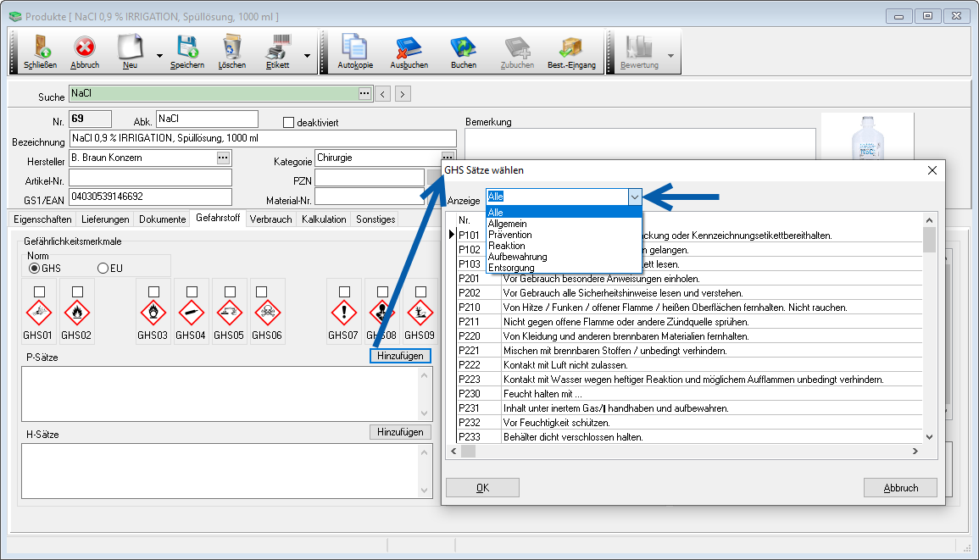
Task: Select the P210 row in the list
Action: 469,307
